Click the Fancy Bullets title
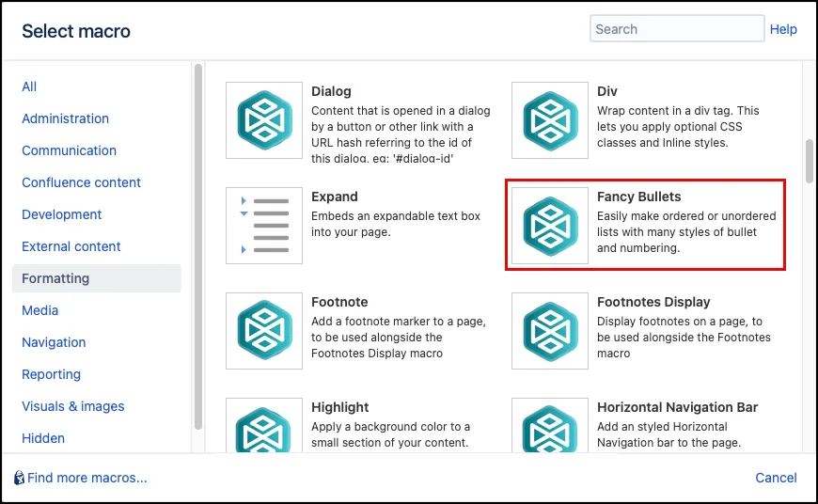The width and height of the screenshot is (818, 504). click(639, 197)
